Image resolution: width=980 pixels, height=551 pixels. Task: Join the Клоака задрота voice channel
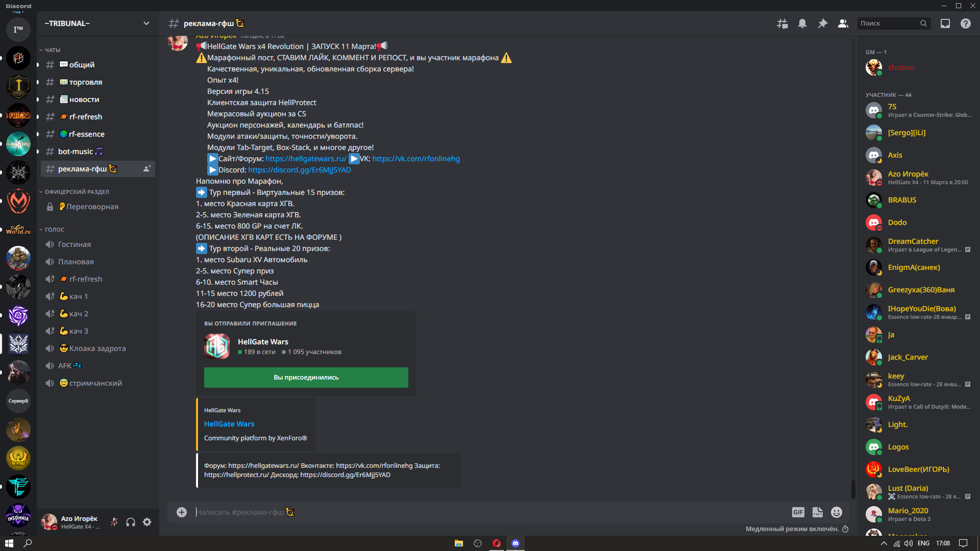(x=97, y=348)
